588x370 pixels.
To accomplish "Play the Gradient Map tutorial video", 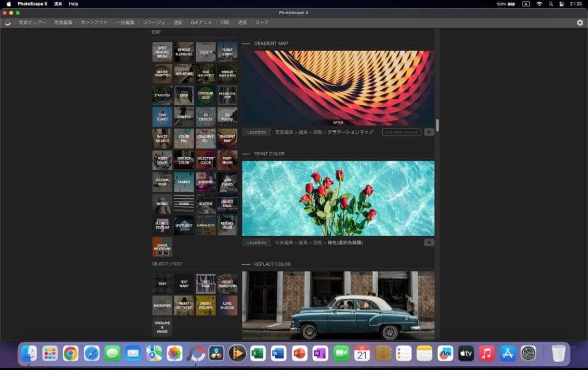I will 430,132.
